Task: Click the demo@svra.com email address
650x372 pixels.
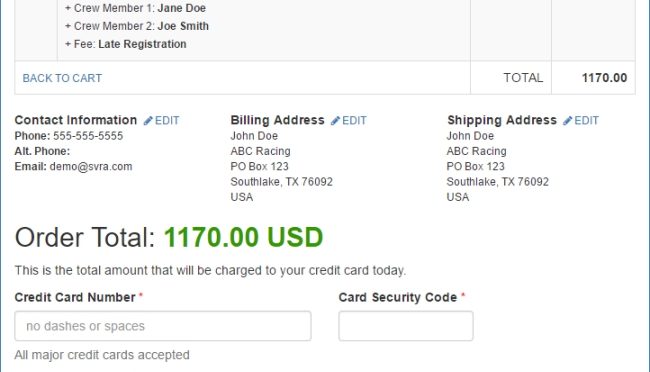Action: click(x=91, y=167)
